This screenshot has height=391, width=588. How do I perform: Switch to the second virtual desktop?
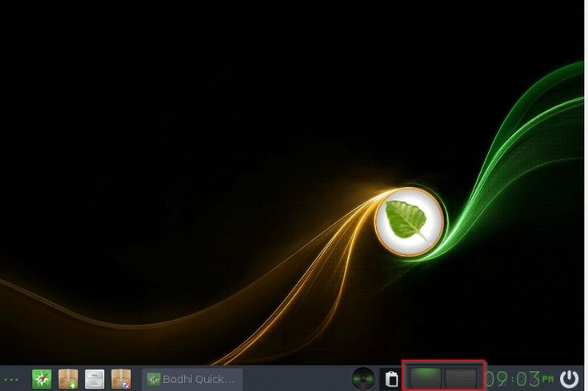coord(461,377)
